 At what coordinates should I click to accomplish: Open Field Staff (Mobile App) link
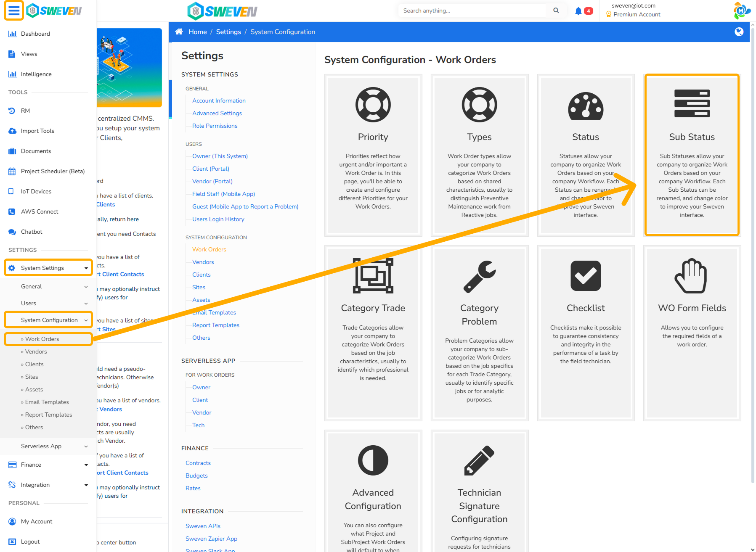[223, 194]
